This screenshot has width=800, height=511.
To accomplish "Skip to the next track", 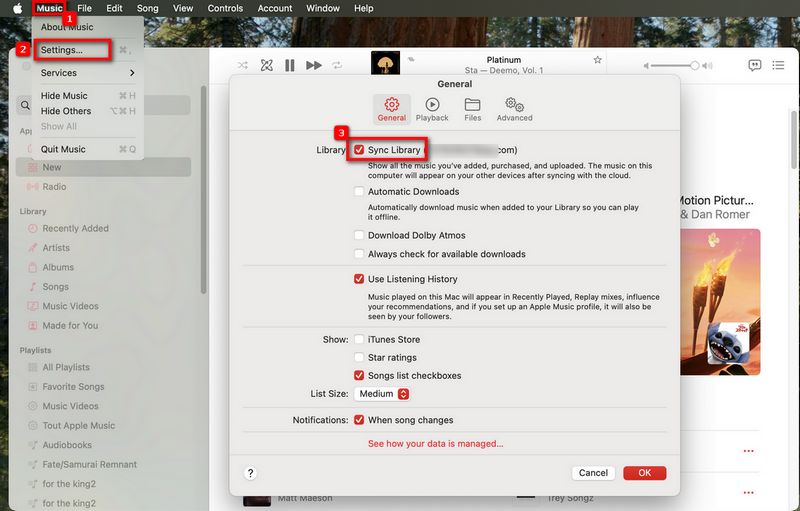I will pos(314,65).
